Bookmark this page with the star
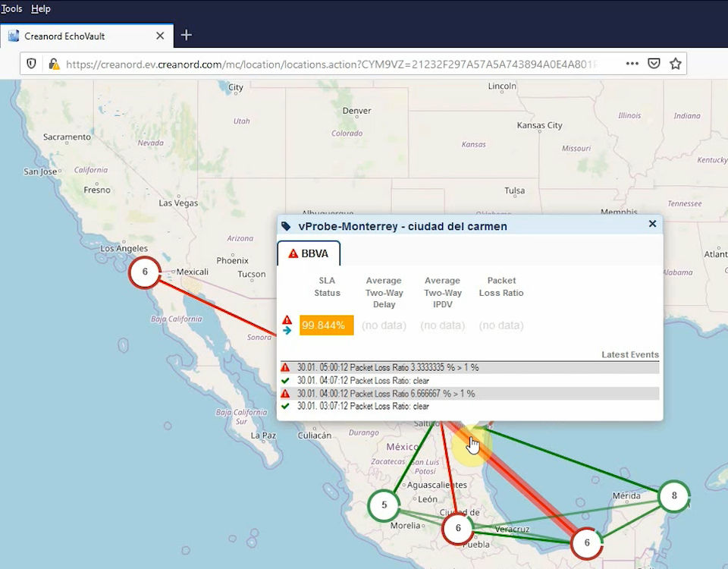This screenshot has height=569, width=728. coord(676,64)
